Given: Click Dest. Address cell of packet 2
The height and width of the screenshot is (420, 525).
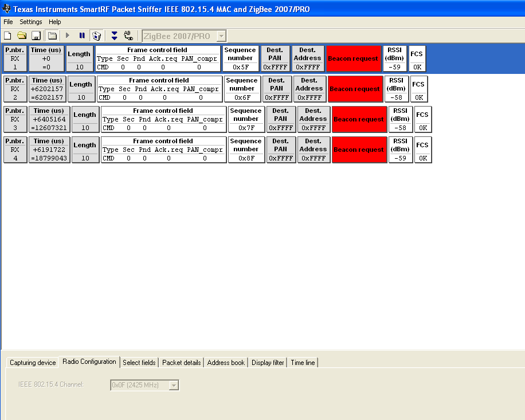Looking at the screenshot, I should click(x=309, y=89).
